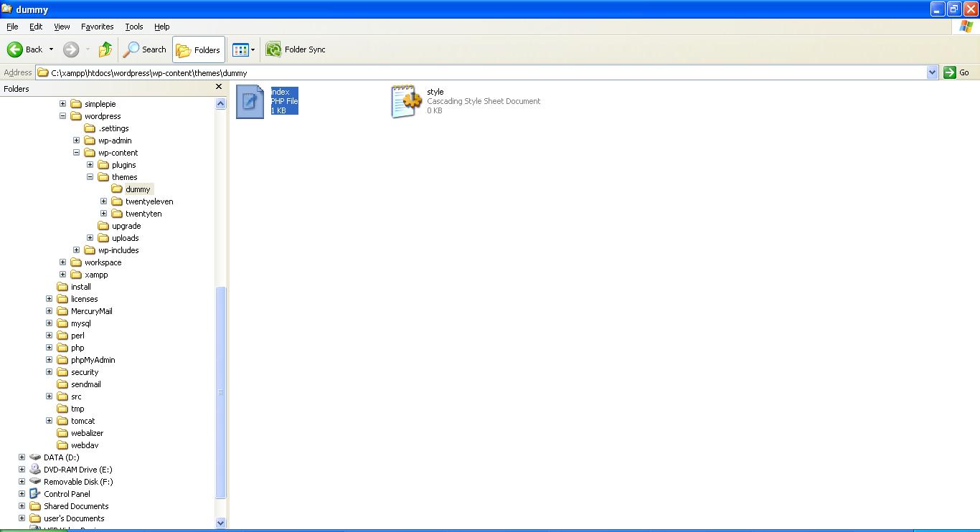980x532 pixels.
Task: Open the View menu
Action: point(62,27)
